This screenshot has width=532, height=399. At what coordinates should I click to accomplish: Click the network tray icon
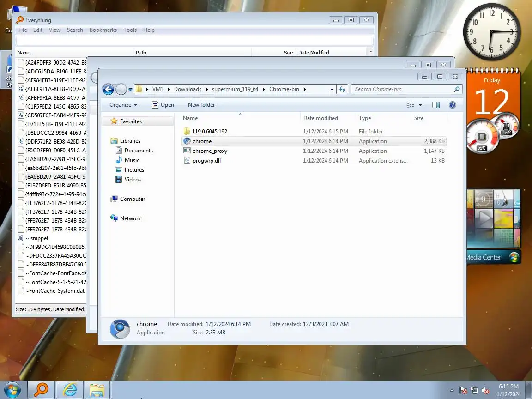[474, 391]
